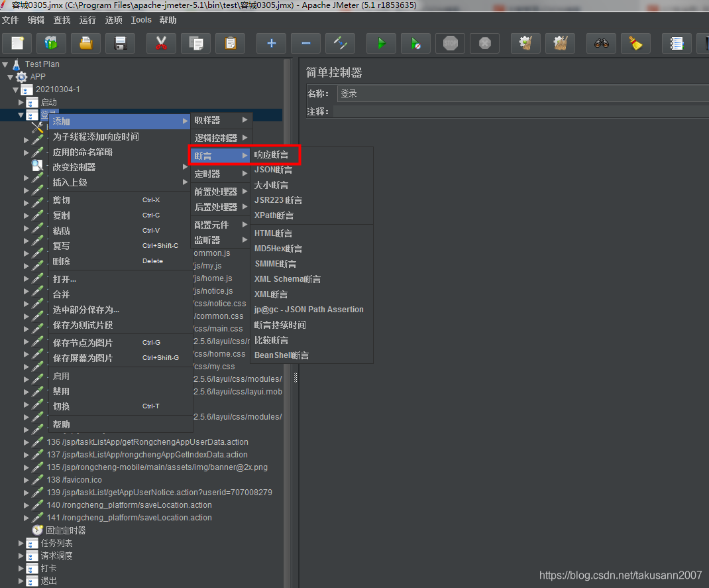This screenshot has height=588, width=709.
Task: Click the Cut scissors icon
Action: [162, 44]
